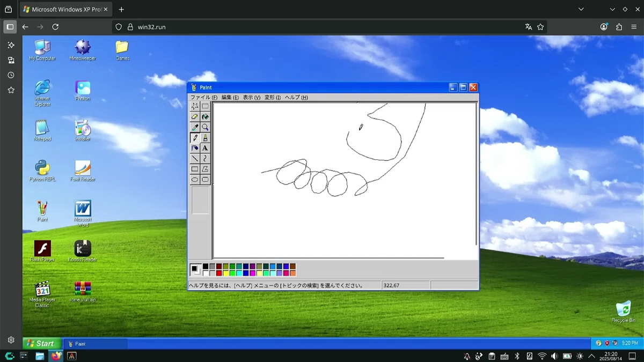
Task: Open Firefox from the system dock
Action: (x=55, y=356)
